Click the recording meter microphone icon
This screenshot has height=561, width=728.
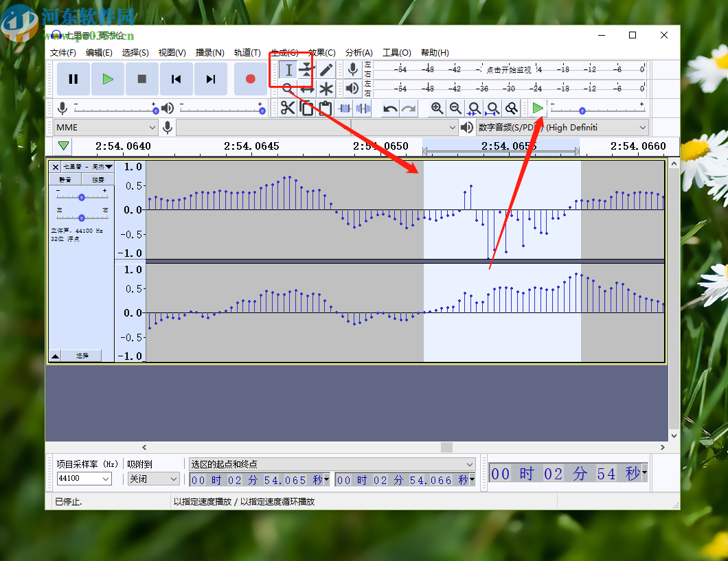click(x=353, y=69)
